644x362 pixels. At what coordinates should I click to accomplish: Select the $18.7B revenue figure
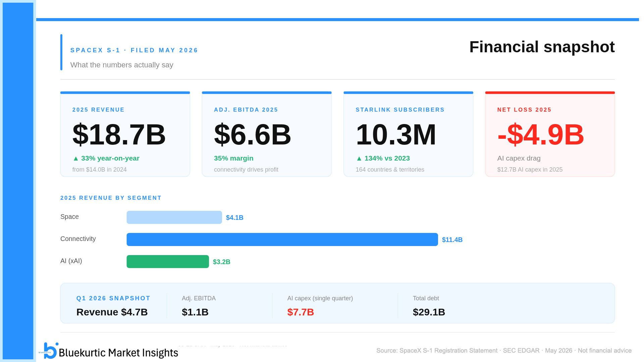coord(119,135)
